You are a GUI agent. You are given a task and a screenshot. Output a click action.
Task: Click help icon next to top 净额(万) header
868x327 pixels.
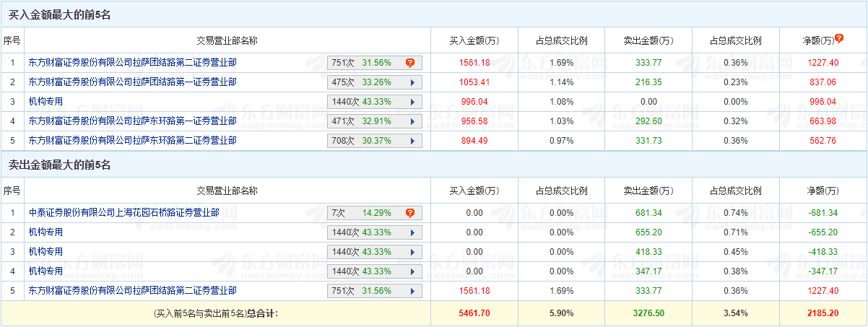(x=839, y=38)
